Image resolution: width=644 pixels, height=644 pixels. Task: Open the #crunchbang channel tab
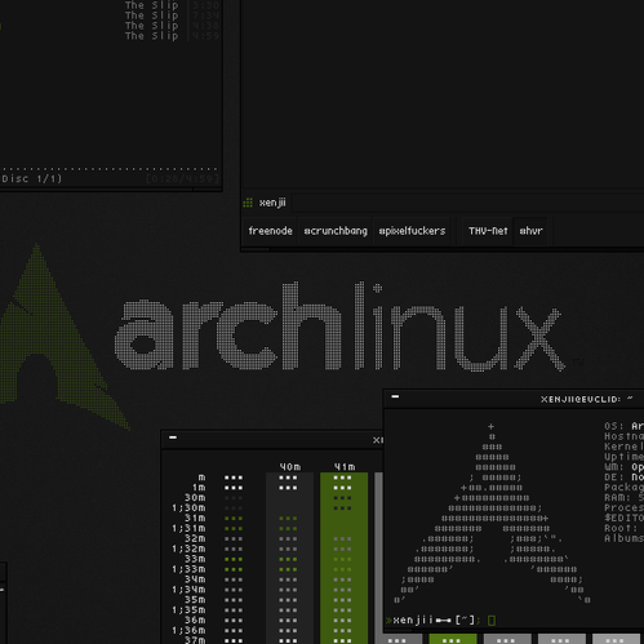pyautogui.click(x=335, y=231)
